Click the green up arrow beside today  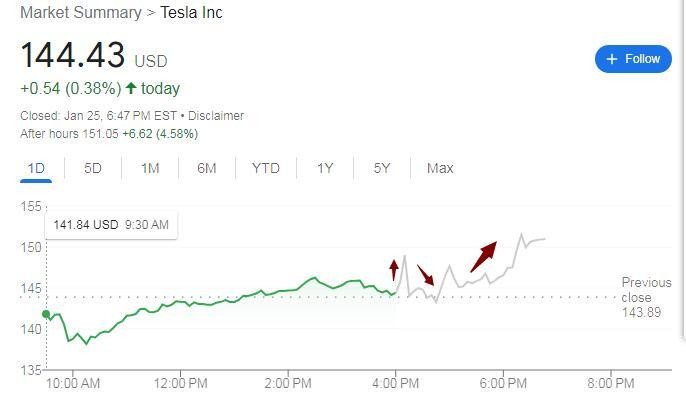click(131, 88)
